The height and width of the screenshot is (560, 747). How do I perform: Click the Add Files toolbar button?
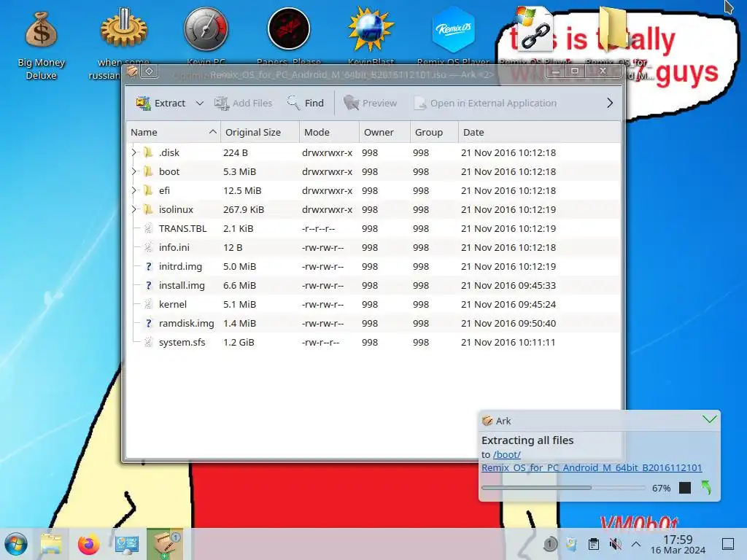pyautogui.click(x=243, y=103)
